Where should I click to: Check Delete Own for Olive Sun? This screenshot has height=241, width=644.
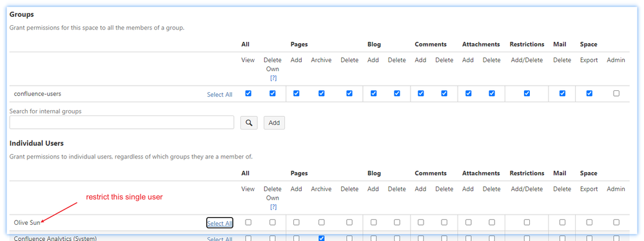pyautogui.click(x=272, y=222)
